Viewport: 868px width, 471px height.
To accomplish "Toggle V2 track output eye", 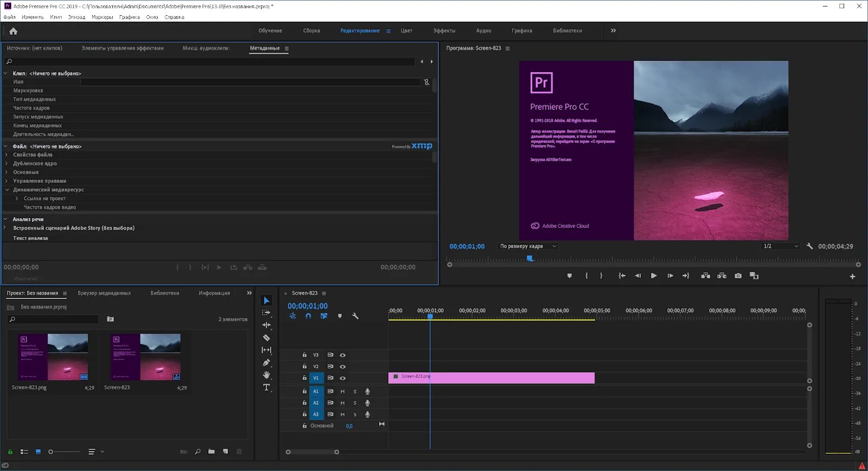I will tap(342, 367).
